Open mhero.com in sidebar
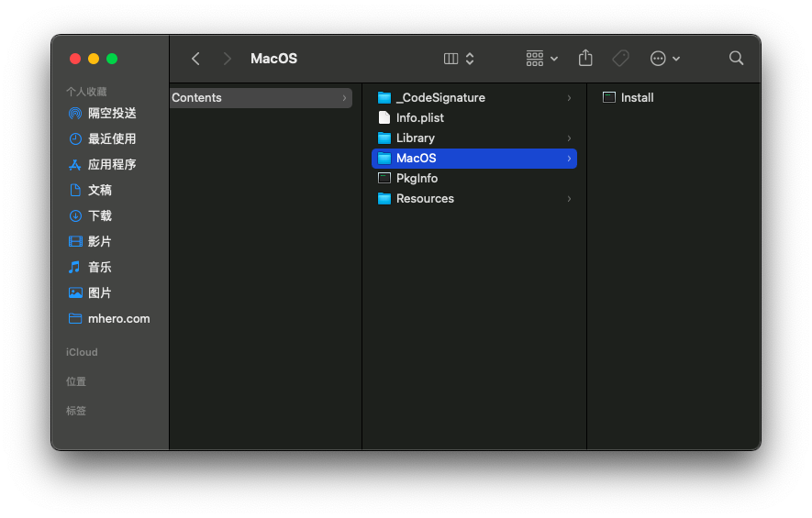The width and height of the screenshot is (812, 518). point(110,319)
